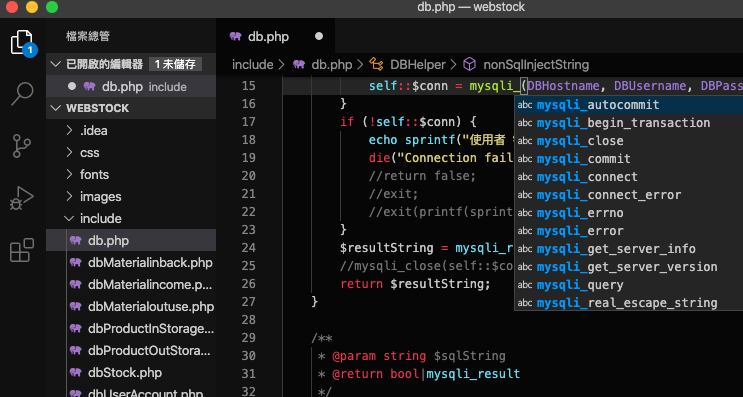Screen dimensions: 743x397
Task: Click line number 17 in the gutter
Action: (x=248, y=122)
